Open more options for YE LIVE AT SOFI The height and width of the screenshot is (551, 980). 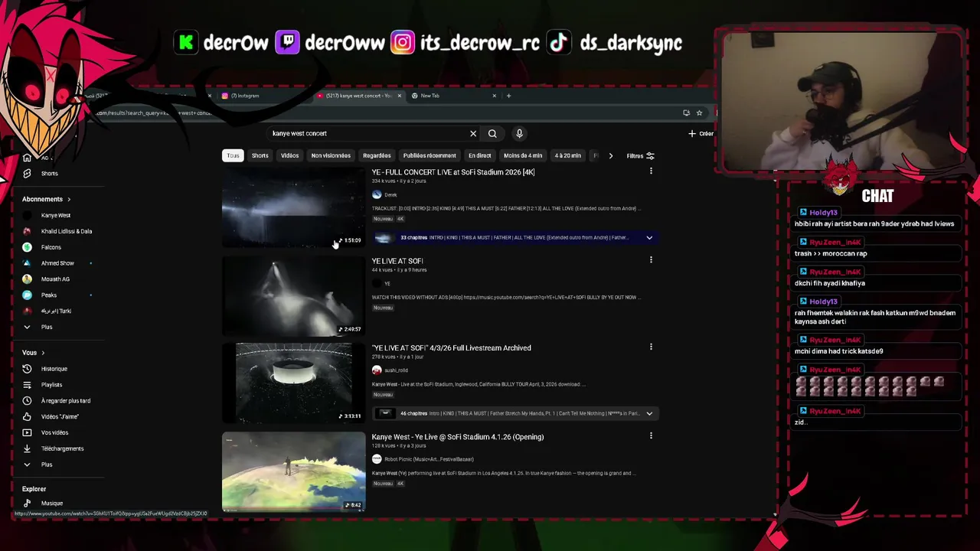coord(651,260)
